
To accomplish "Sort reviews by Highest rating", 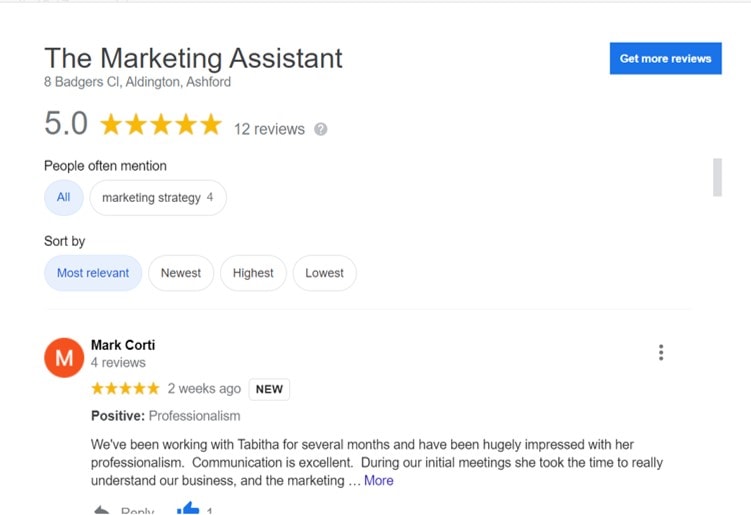I will 253,273.
